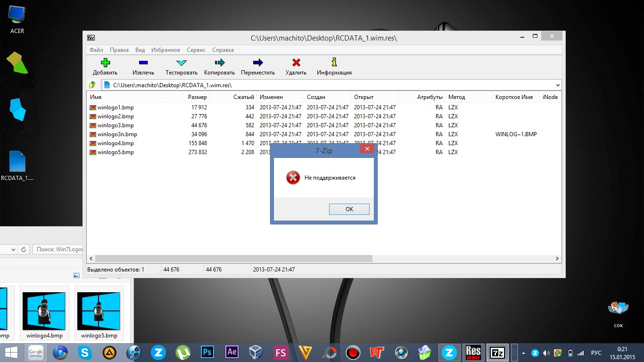Close the 7-Zip error dialog
The width and height of the screenshot is (644, 362).
367,149
